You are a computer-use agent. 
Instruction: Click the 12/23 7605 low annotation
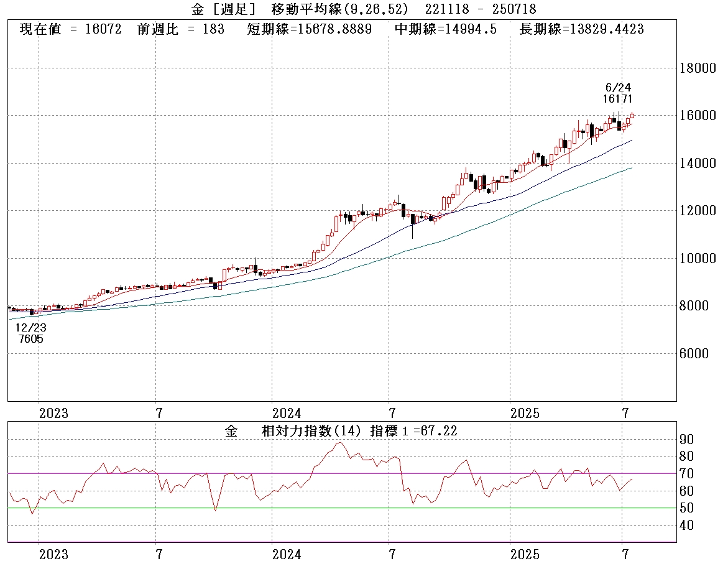pyautogui.click(x=30, y=333)
